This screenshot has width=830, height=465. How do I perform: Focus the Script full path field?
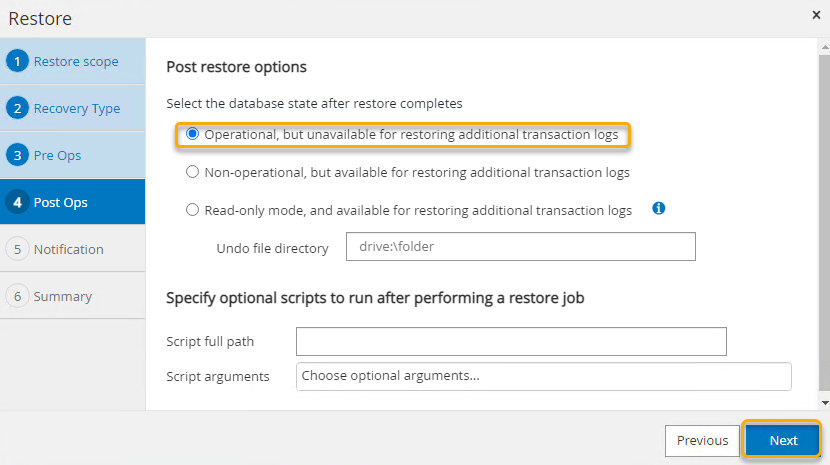click(x=511, y=341)
